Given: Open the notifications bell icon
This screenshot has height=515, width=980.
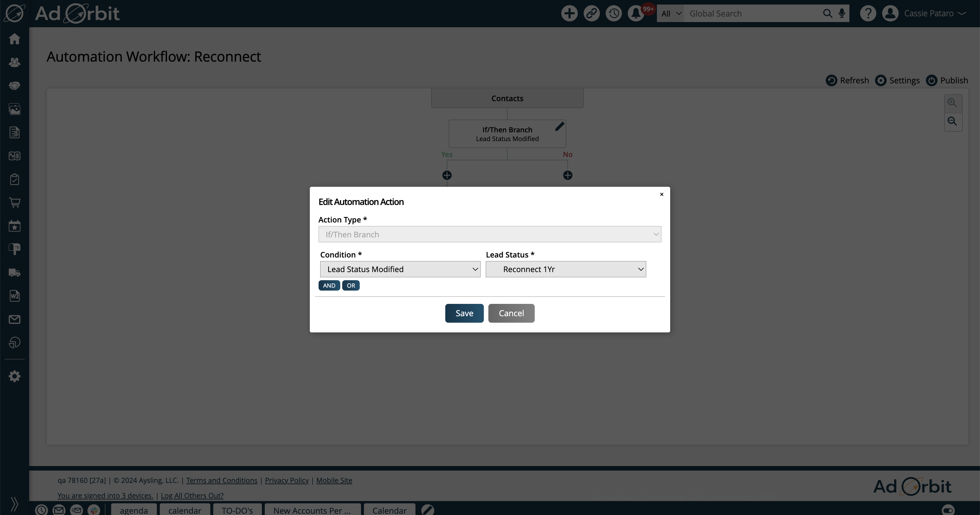Looking at the screenshot, I should pos(636,13).
